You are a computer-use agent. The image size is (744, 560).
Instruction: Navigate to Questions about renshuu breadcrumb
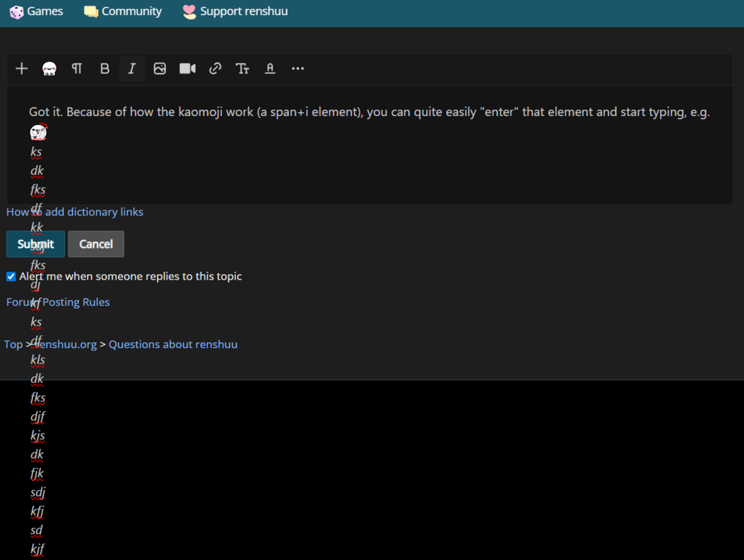pyautogui.click(x=173, y=344)
